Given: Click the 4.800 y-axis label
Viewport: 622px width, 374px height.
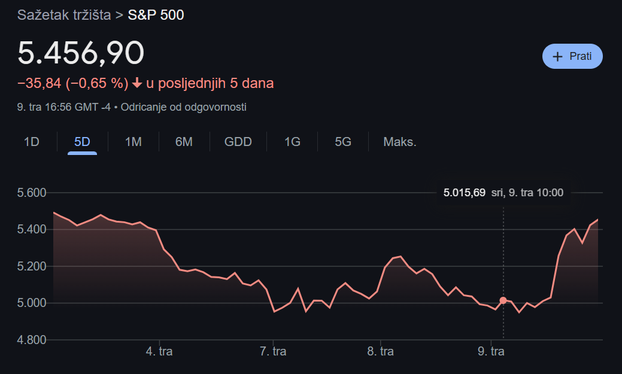Looking at the screenshot, I should pos(32,340).
